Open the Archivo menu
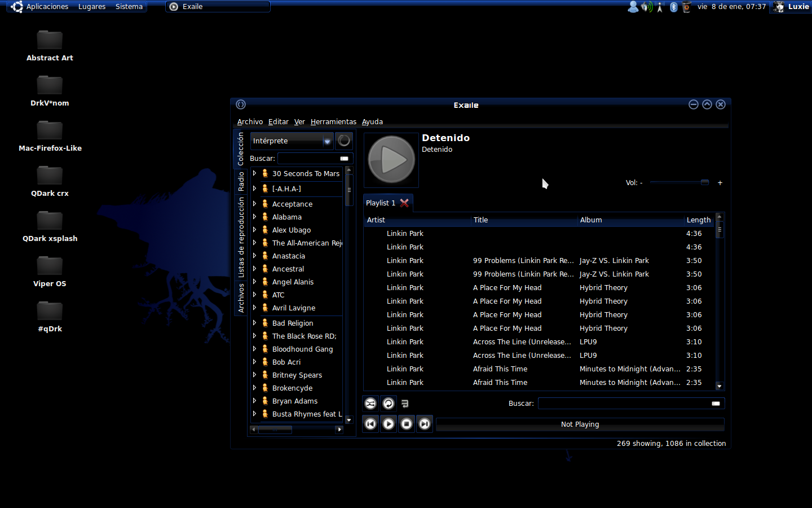The width and height of the screenshot is (812, 508). pos(250,121)
